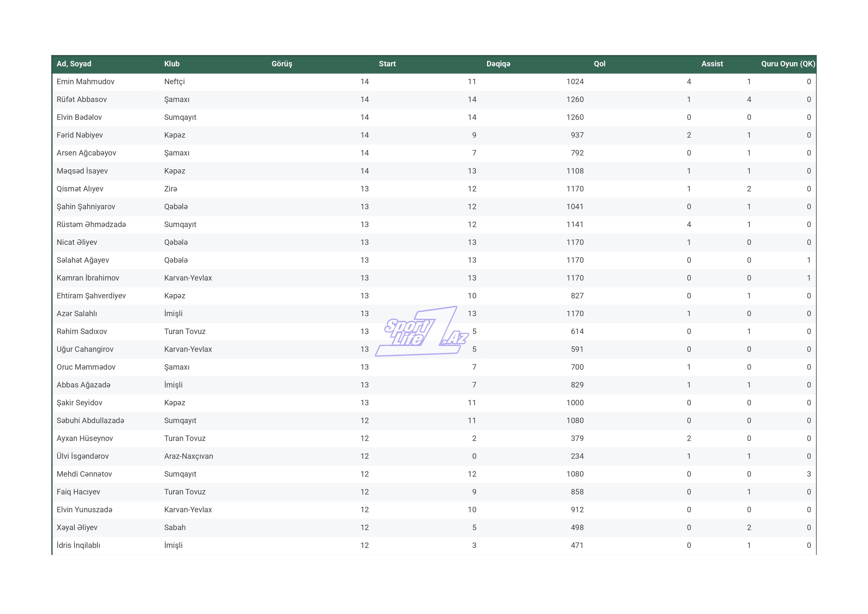The width and height of the screenshot is (868, 614).
Task: Click Araz-Naxçıvan club cell
Action: point(188,456)
